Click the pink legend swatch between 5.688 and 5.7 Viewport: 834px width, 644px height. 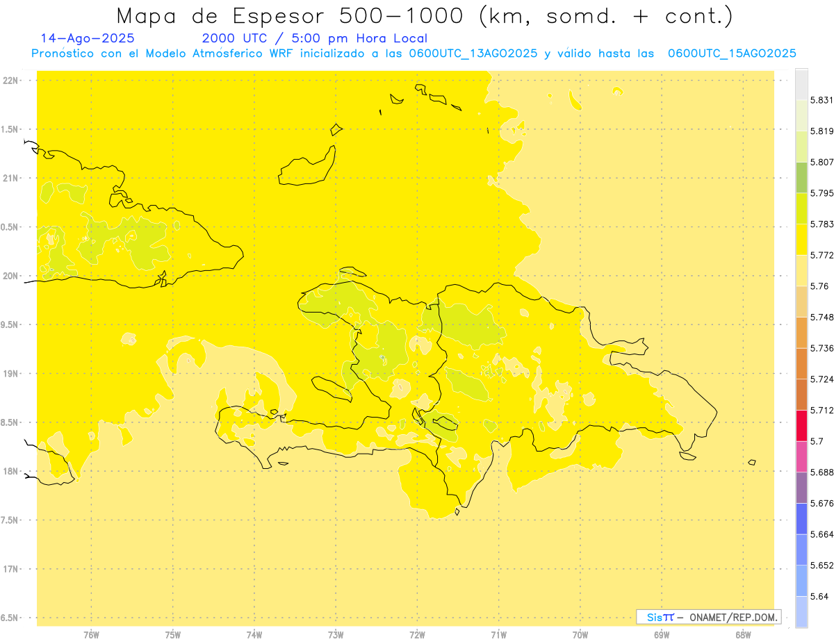pos(801,457)
